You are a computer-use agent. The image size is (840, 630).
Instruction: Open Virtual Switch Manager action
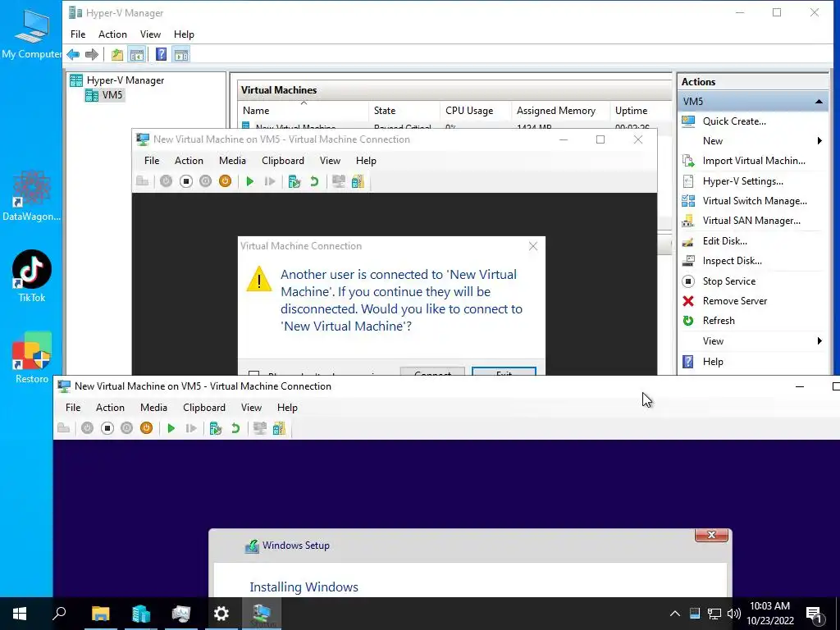click(755, 201)
